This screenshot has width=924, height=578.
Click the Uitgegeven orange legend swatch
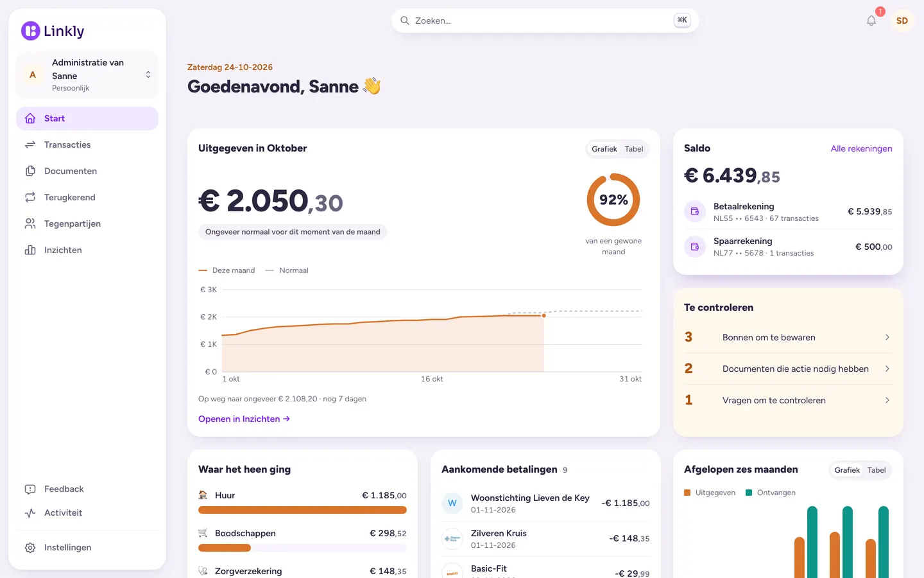tap(687, 493)
